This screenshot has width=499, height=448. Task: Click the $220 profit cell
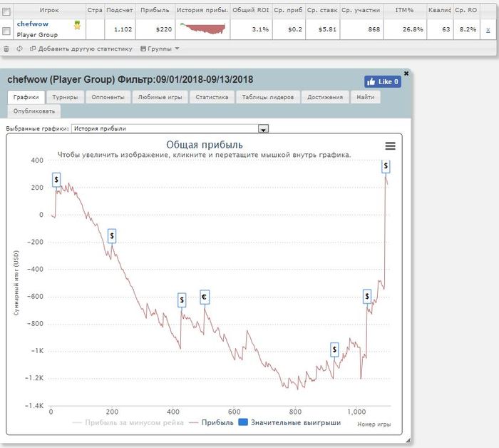[x=155, y=29]
